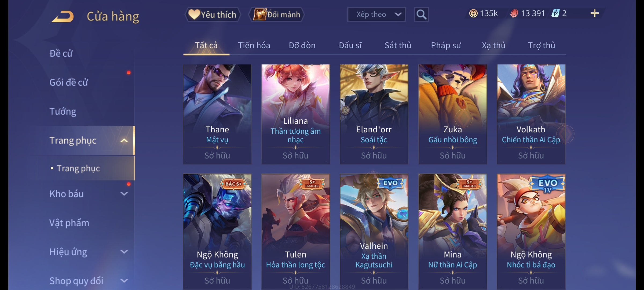Tap the back arrow beside Cửa hàng
Viewport: 644px width, 290px height.
coord(63,16)
